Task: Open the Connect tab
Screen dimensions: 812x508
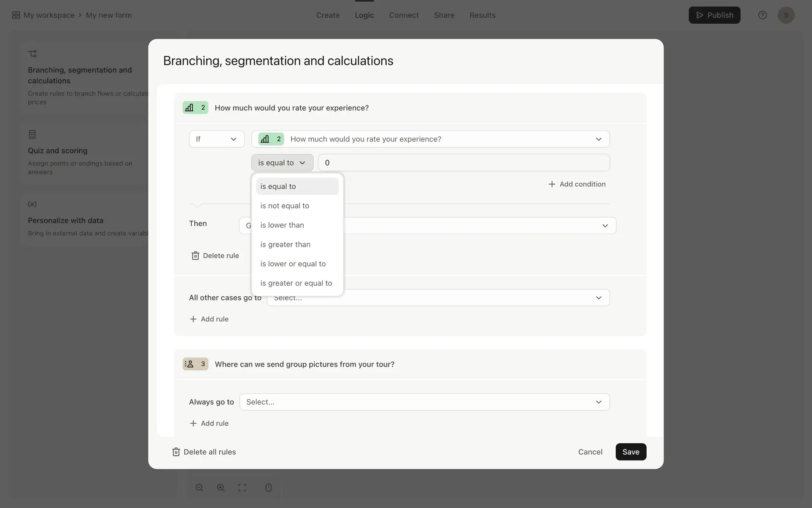Action: click(x=403, y=15)
